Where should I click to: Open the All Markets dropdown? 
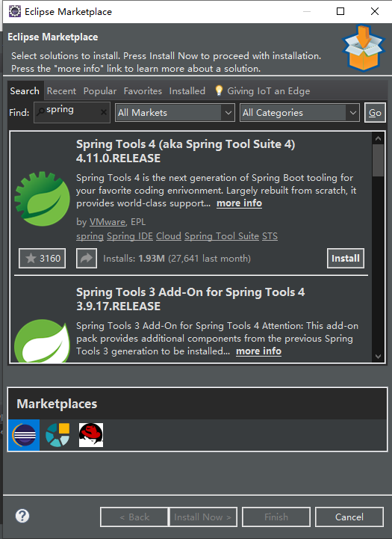pyautogui.click(x=175, y=112)
